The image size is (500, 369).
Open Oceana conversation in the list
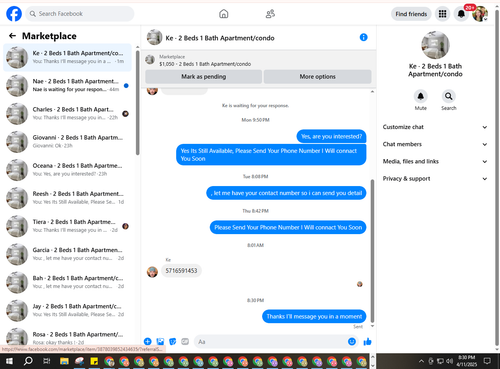[68, 170]
